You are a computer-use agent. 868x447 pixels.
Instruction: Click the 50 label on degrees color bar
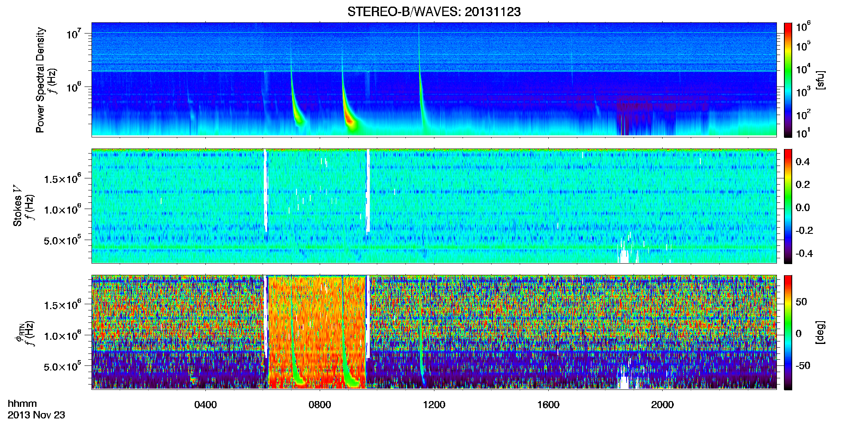(x=801, y=302)
